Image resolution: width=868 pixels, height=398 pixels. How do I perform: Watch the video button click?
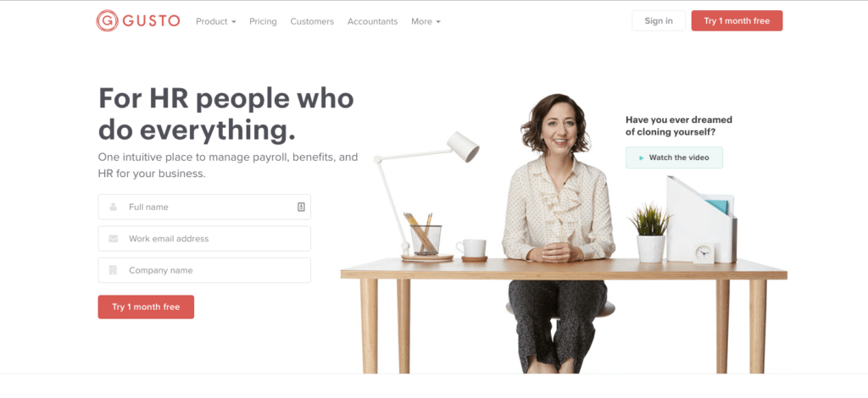click(674, 158)
